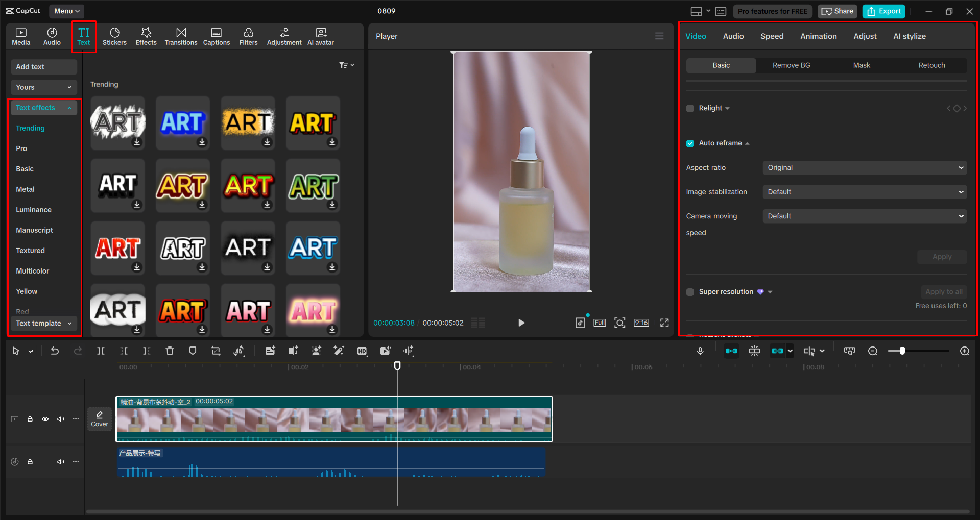This screenshot has height=520, width=980.
Task: Switch to the Remove BG tab
Action: click(791, 65)
